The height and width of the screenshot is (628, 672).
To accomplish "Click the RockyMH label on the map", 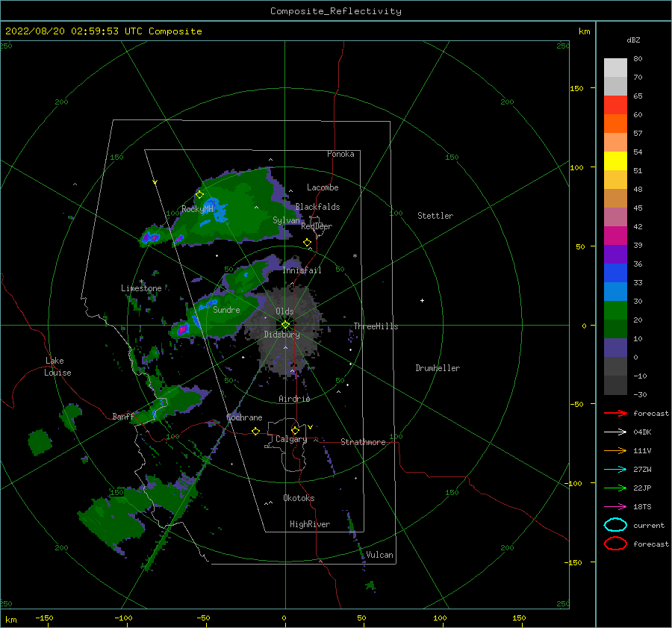I will pyautogui.click(x=198, y=209).
